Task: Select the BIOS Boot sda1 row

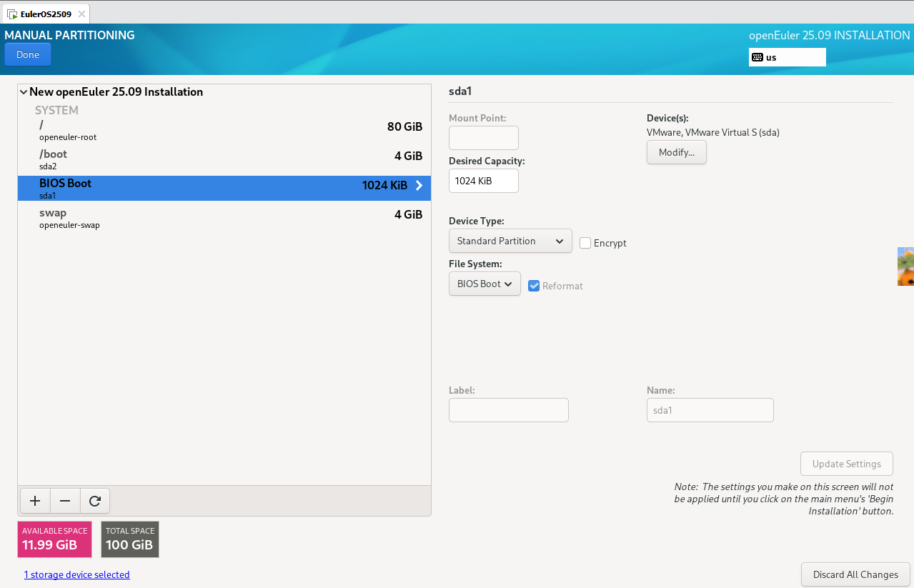Action: (x=224, y=189)
